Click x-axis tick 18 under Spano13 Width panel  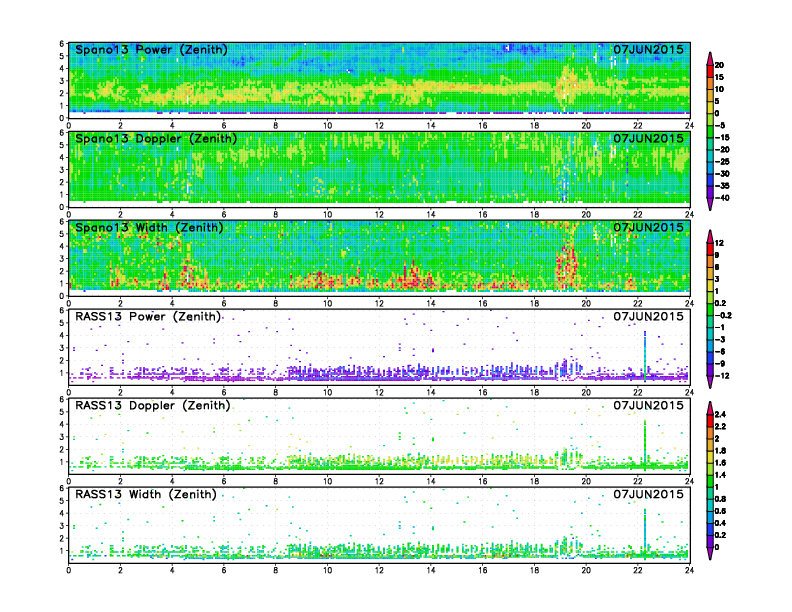(534, 303)
